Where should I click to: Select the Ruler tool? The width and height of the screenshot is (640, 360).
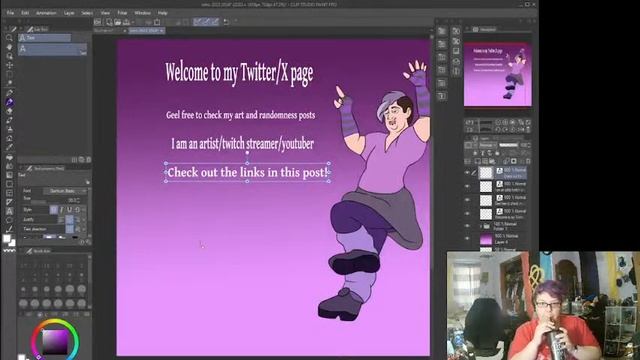9,202
